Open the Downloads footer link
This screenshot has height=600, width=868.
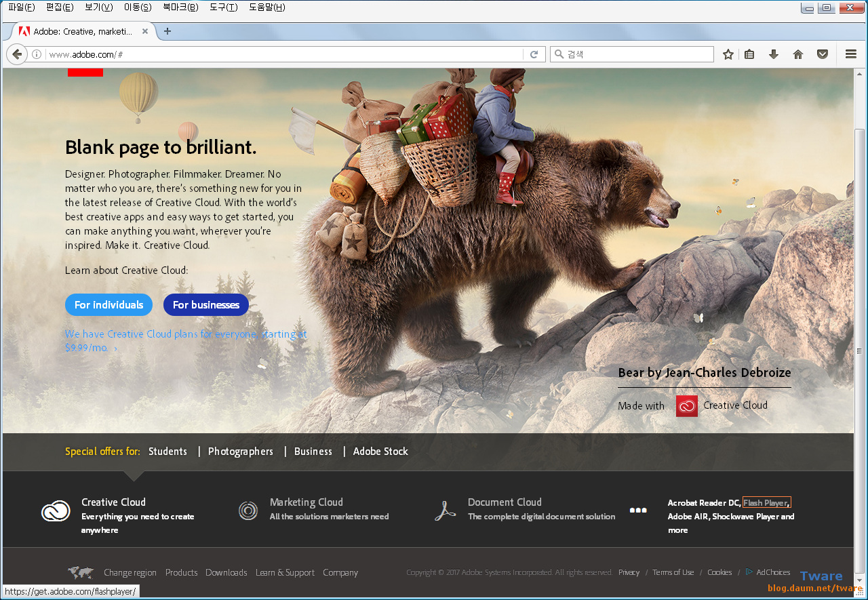pos(226,573)
